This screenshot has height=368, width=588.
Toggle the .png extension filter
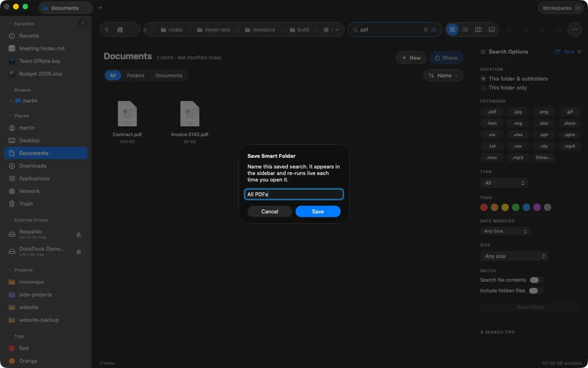(x=543, y=112)
